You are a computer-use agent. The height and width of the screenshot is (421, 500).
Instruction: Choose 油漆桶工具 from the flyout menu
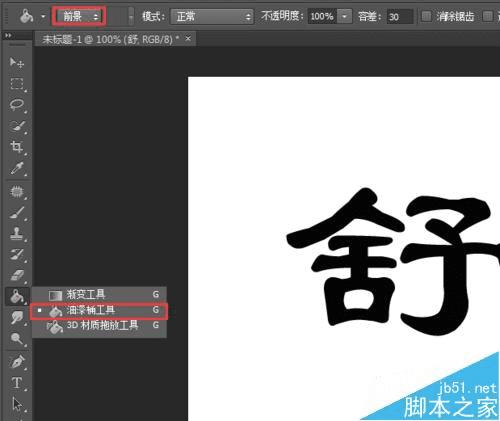99,310
